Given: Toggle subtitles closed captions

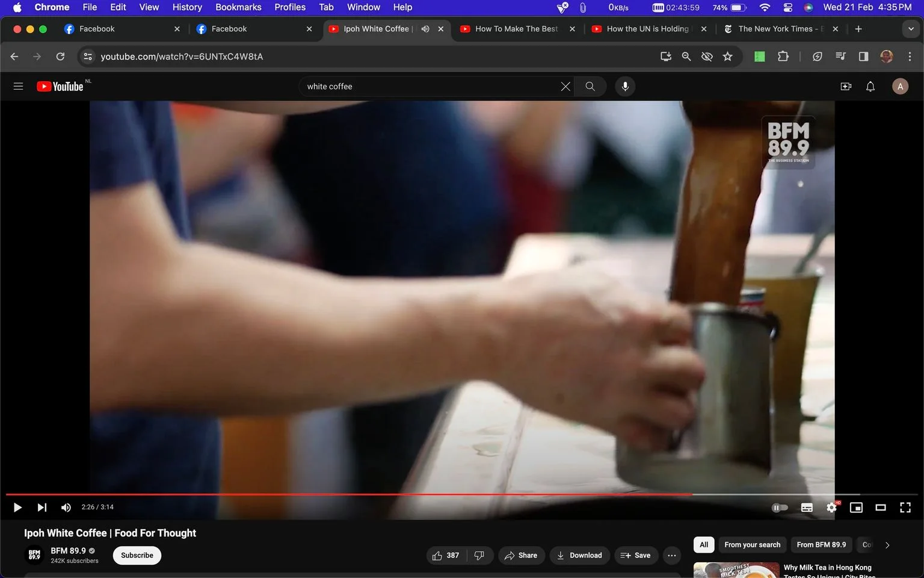Looking at the screenshot, I should (807, 508).
